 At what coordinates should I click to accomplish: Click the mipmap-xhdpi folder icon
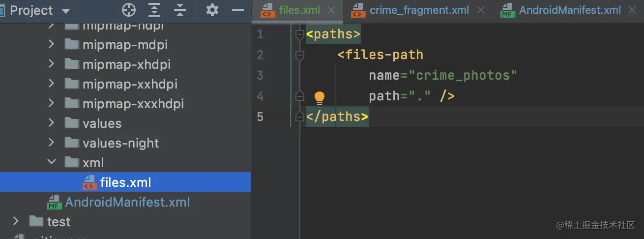72,64
